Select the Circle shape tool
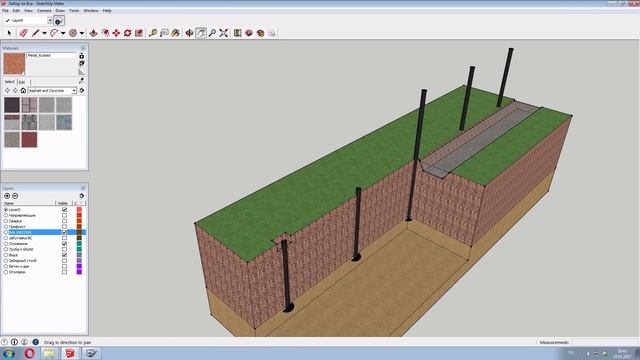The image size is (640, 360). coord(73,33)
